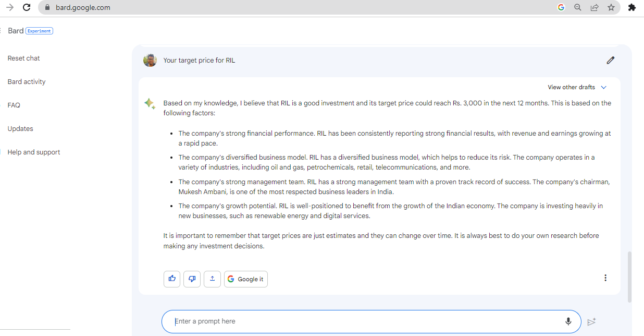Edit the prompt with the pencil icon

coord(611,60)
